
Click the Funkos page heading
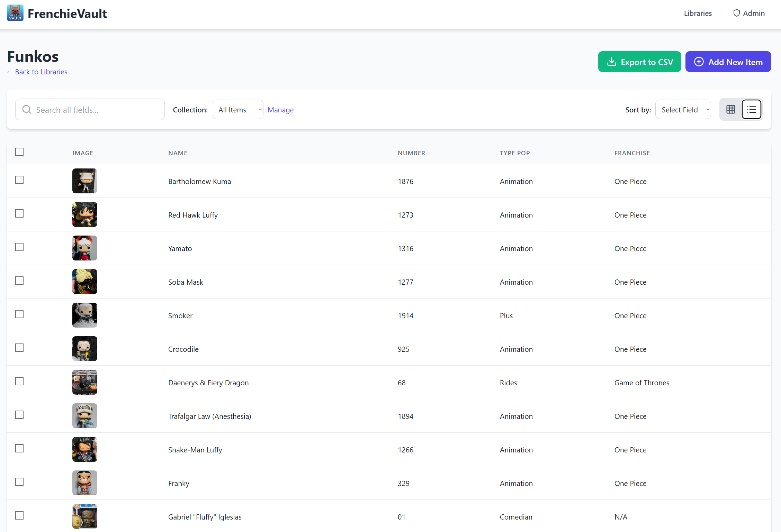[x=33, y=56]
